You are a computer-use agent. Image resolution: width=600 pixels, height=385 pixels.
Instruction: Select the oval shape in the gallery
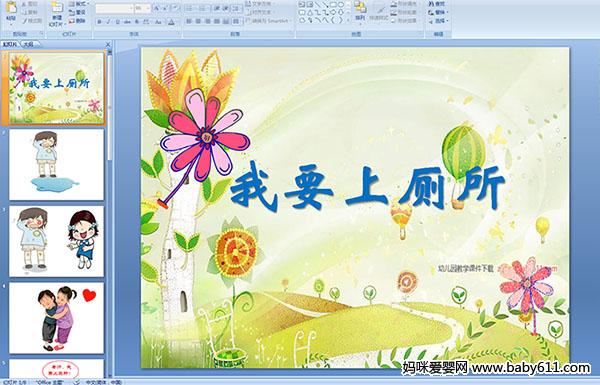(341, 4)
